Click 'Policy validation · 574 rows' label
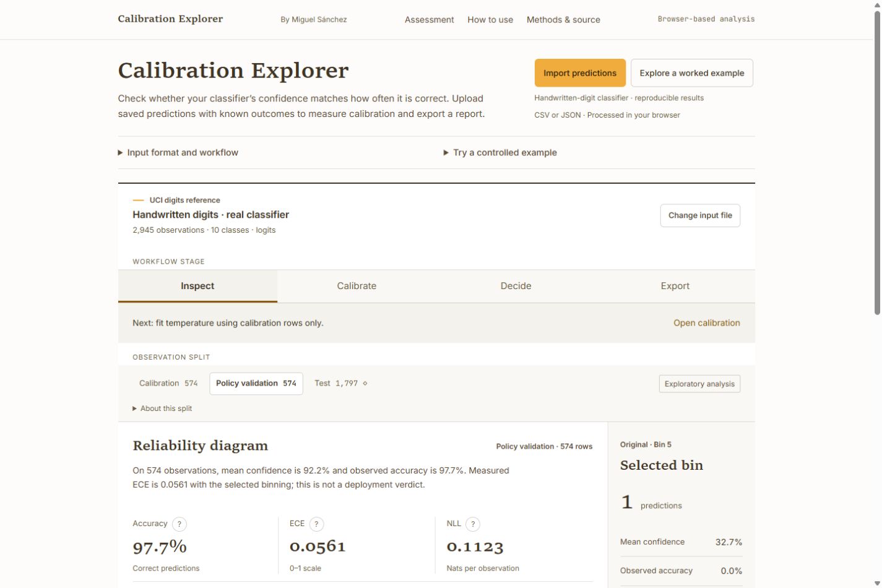 [544, 446]
